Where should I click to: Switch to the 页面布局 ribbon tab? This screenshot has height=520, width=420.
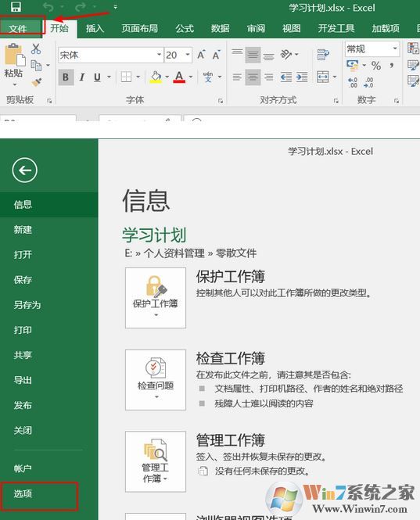tap(139, 28)
